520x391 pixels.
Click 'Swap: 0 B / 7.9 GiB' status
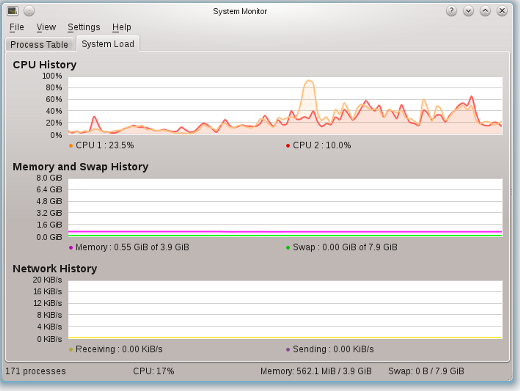tap(426, 371)
